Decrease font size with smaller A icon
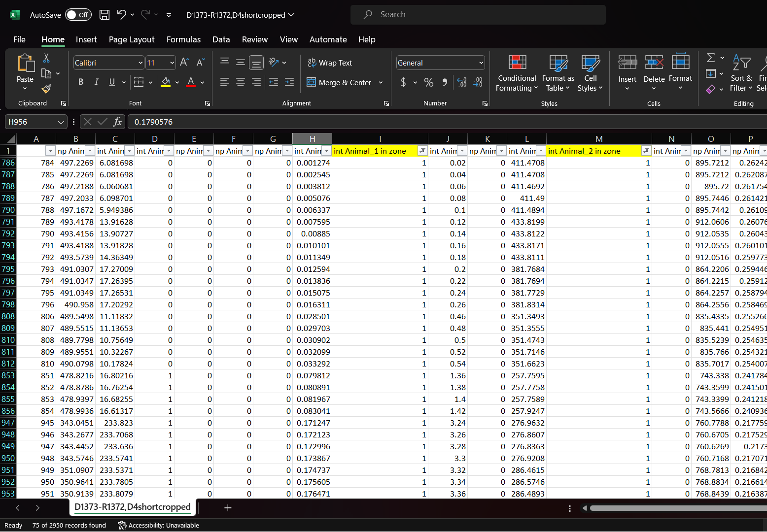Viewport: 767px width, 532px height. (x=200, y=63)
